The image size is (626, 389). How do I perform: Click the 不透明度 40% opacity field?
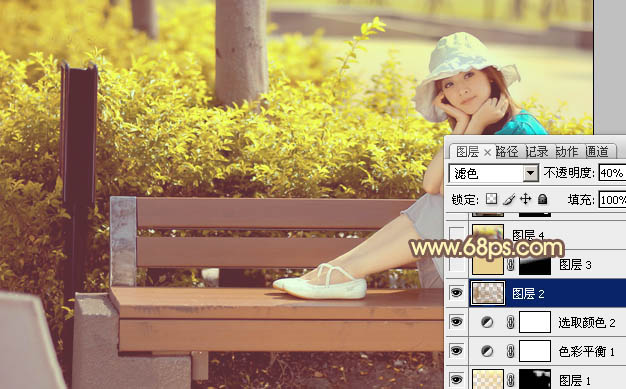tap(612, 173)
